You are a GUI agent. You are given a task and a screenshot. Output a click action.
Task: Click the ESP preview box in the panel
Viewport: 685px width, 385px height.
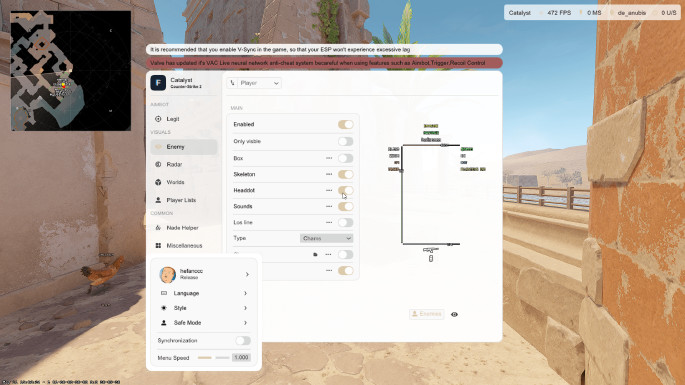[431, 194]
